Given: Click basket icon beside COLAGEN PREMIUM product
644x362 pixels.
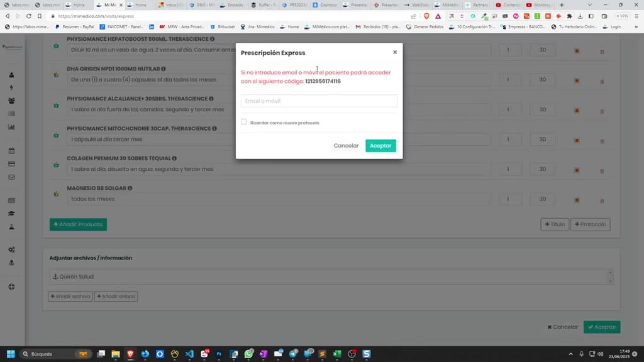Looking at the screenshot, I should click(x=56, y=165).
